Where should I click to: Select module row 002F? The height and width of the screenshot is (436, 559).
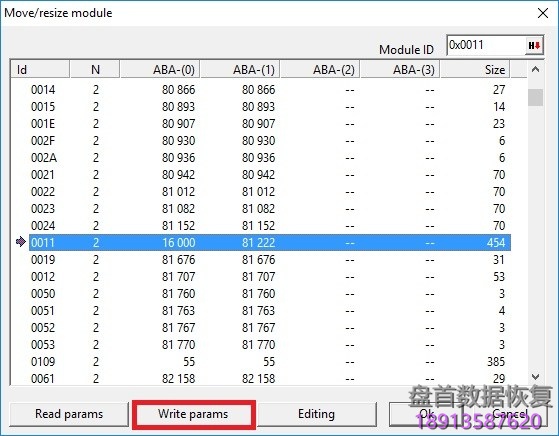(270, 140)
